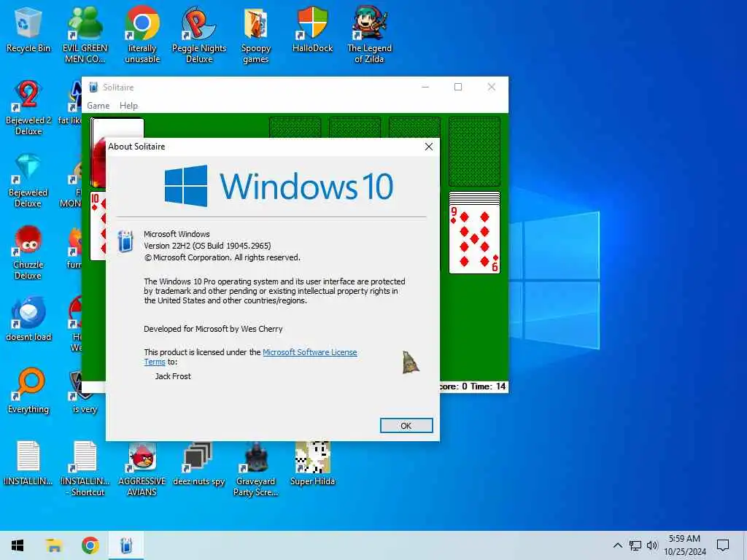
Task: Open the Recycle Bin desktop icon
Action: tap(28, 29)
